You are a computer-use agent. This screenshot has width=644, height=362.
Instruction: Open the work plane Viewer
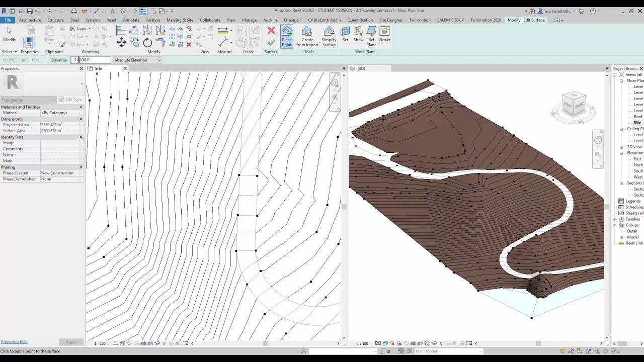[x=384, y=34]
